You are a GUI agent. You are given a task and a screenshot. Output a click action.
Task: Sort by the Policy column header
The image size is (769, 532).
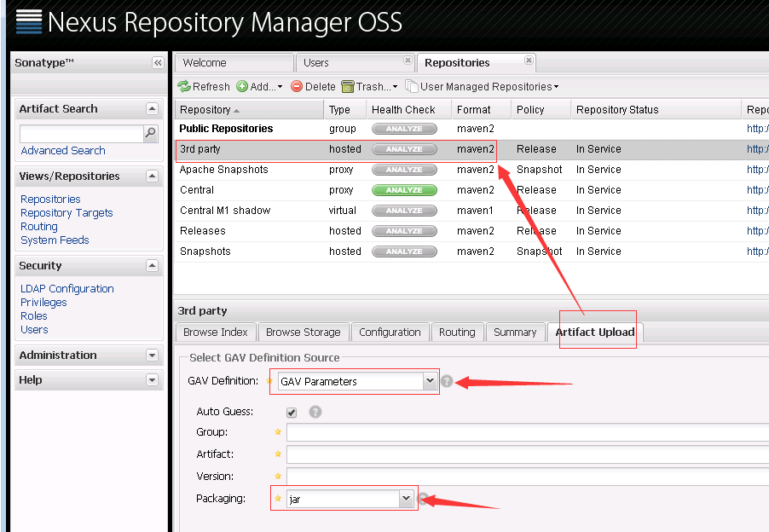[541, 110]
